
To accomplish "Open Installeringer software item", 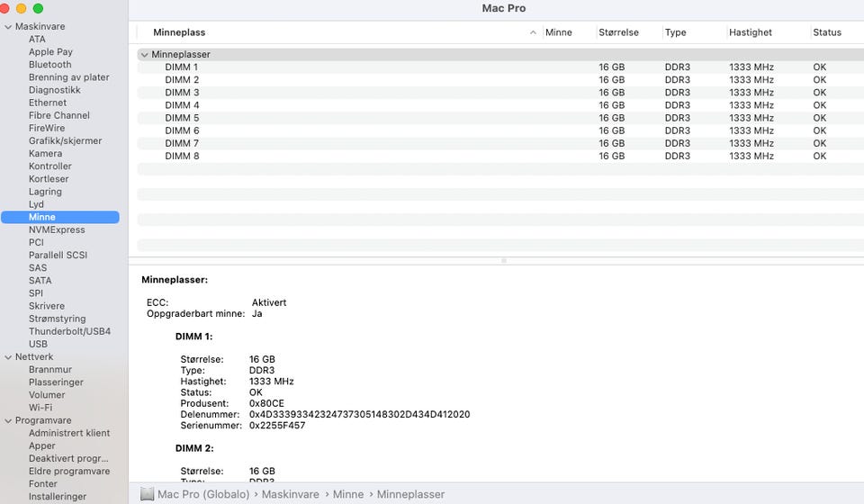I will [x=58, y=496].
